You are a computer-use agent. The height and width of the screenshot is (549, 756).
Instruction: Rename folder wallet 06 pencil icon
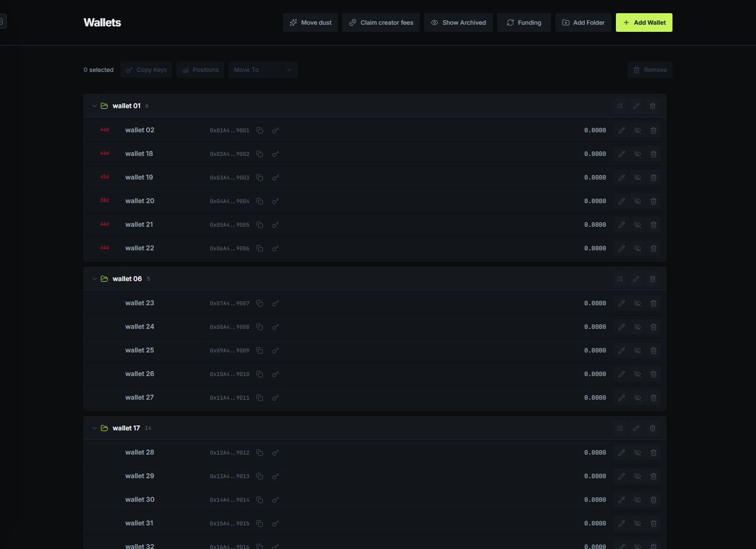pyautogui.click(x=636, y=279)
